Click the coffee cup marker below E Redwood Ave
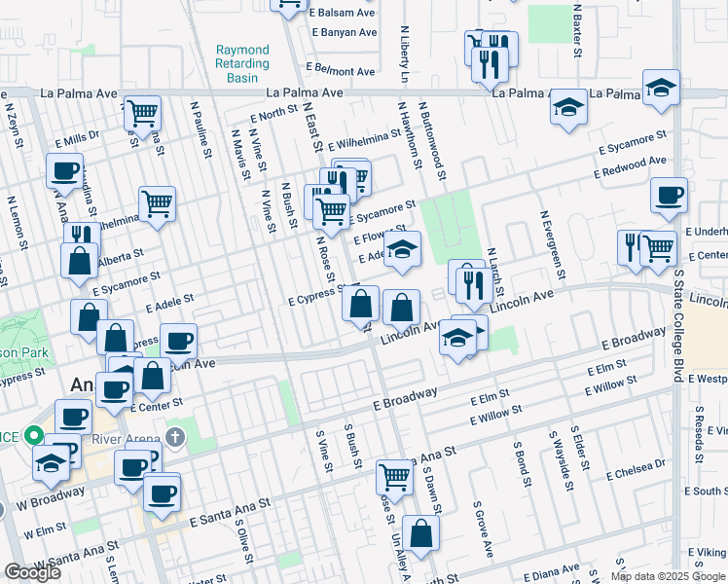Viewport: 728px width, 584px height. tap(669, 197)
